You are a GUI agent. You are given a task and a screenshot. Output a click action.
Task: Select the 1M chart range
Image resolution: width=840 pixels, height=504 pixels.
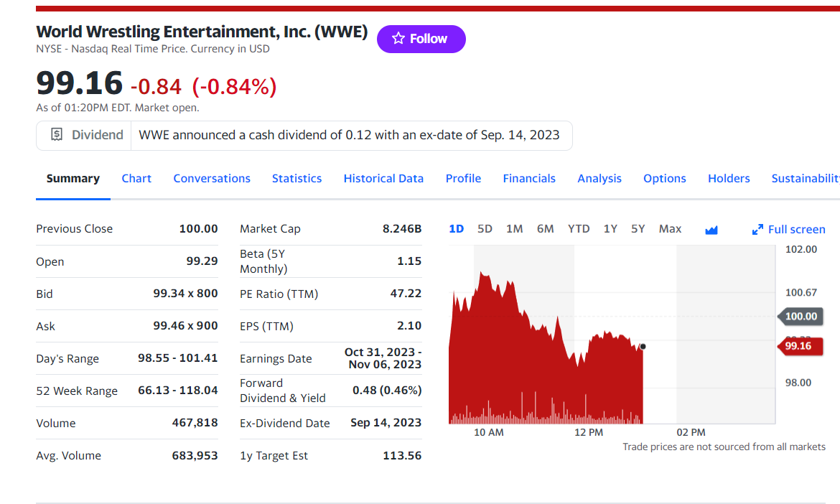click(514, 229)
